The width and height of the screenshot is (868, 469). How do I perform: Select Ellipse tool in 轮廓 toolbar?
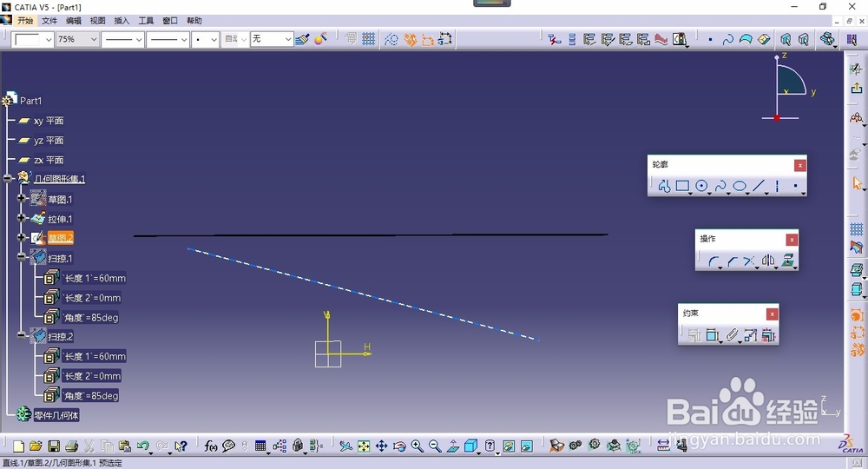click(x=740, y=186)
